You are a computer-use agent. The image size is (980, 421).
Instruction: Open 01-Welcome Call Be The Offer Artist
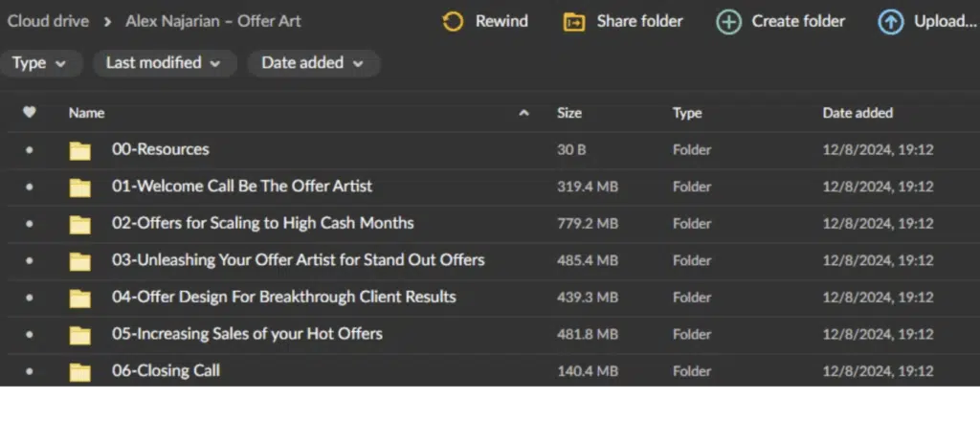click(x=242, y=187)
